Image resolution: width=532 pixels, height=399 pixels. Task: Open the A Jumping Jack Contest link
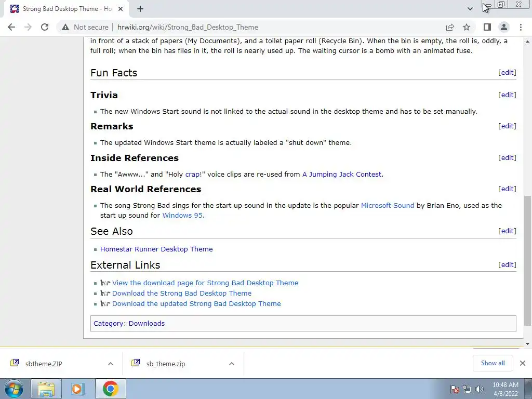point(342,175)
